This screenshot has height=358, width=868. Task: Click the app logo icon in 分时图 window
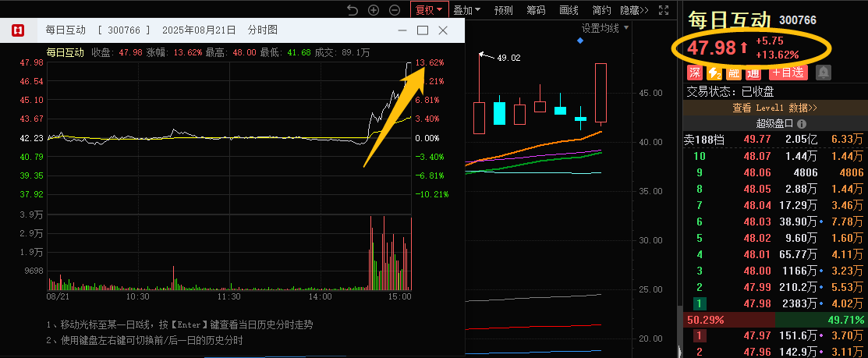click(x=18, y=30)
